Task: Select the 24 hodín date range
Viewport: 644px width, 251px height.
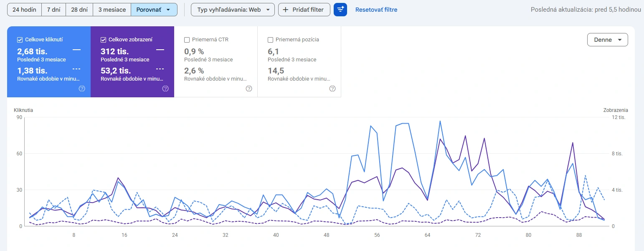Action: [24, 10]
